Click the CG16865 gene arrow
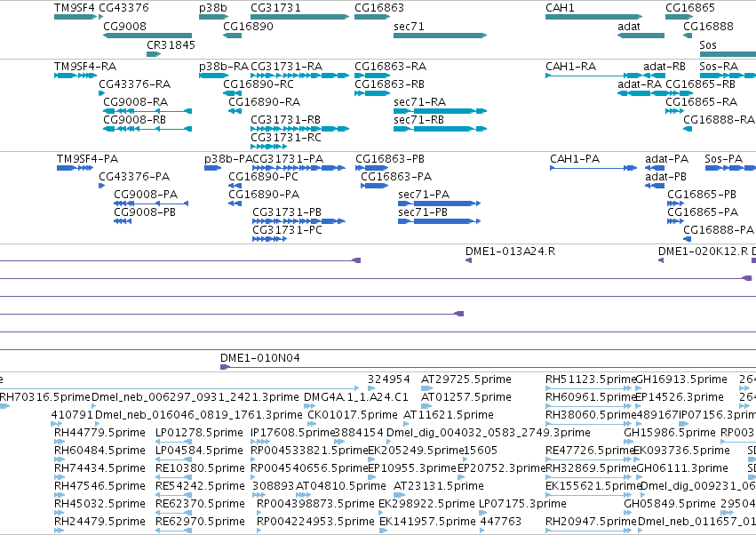Screen dimensions: 756x535 (680, 17)
